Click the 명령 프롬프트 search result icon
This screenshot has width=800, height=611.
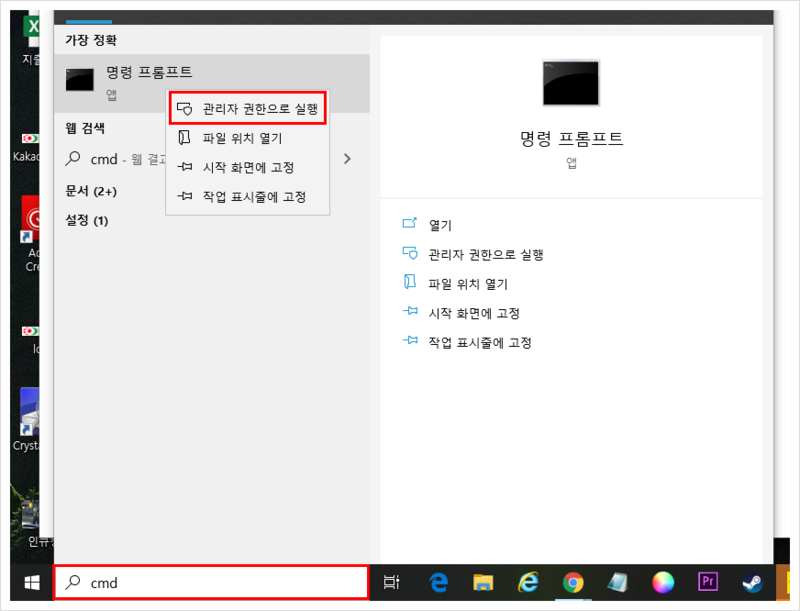(80, 80)
